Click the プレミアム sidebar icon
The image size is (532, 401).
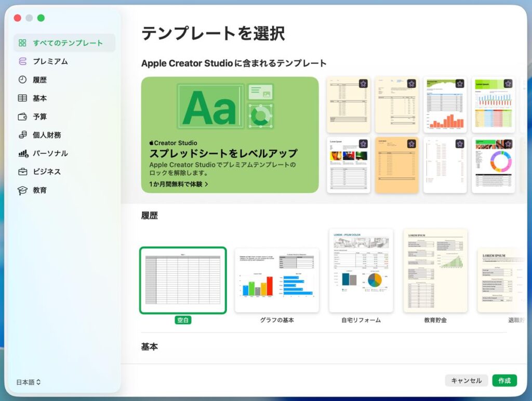point(22,61)
